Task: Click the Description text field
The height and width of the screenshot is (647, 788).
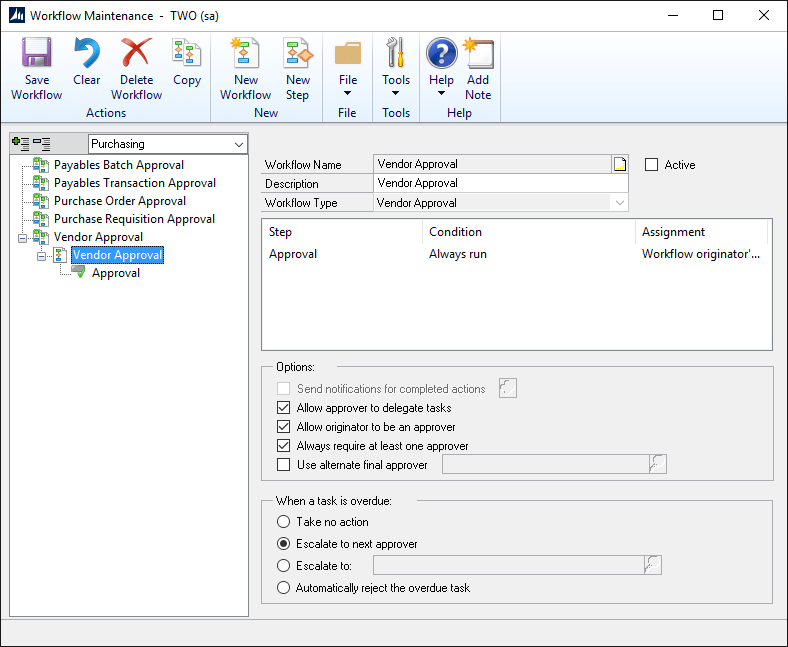Action: (x=500, y=184)
